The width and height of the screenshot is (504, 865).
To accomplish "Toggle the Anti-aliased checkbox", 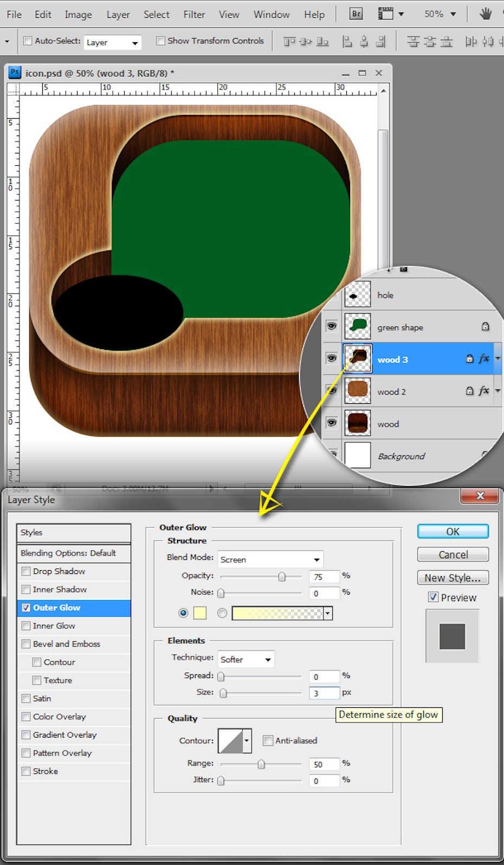I will (268, 740).
